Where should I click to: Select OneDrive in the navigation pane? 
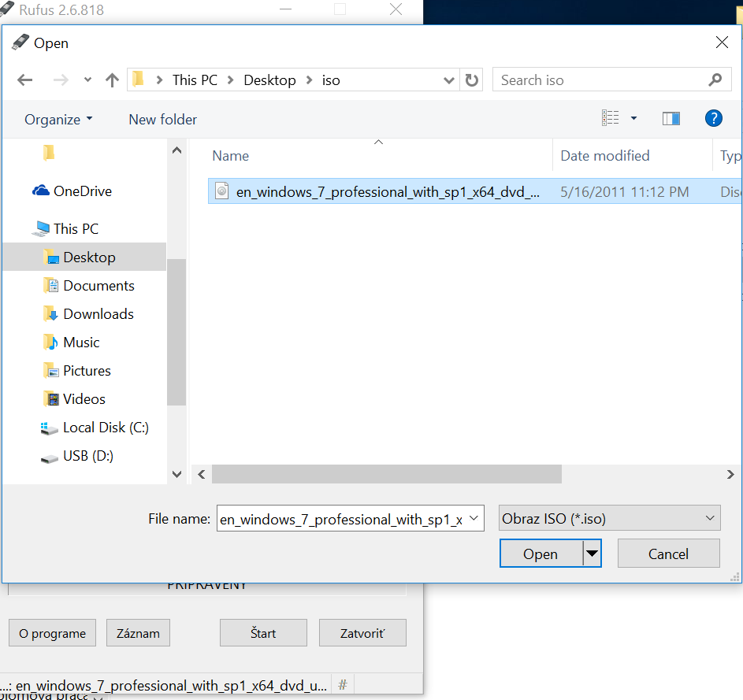[x=83, y=191]
